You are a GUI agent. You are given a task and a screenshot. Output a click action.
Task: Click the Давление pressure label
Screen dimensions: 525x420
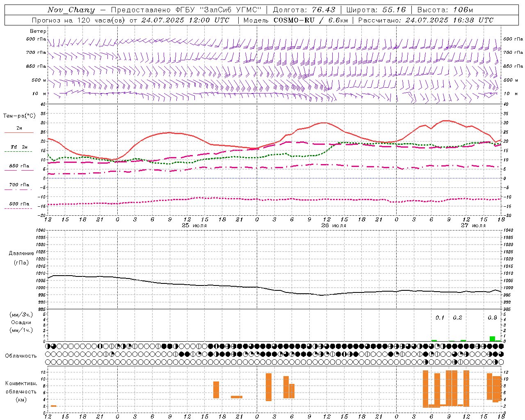(21, 253)
